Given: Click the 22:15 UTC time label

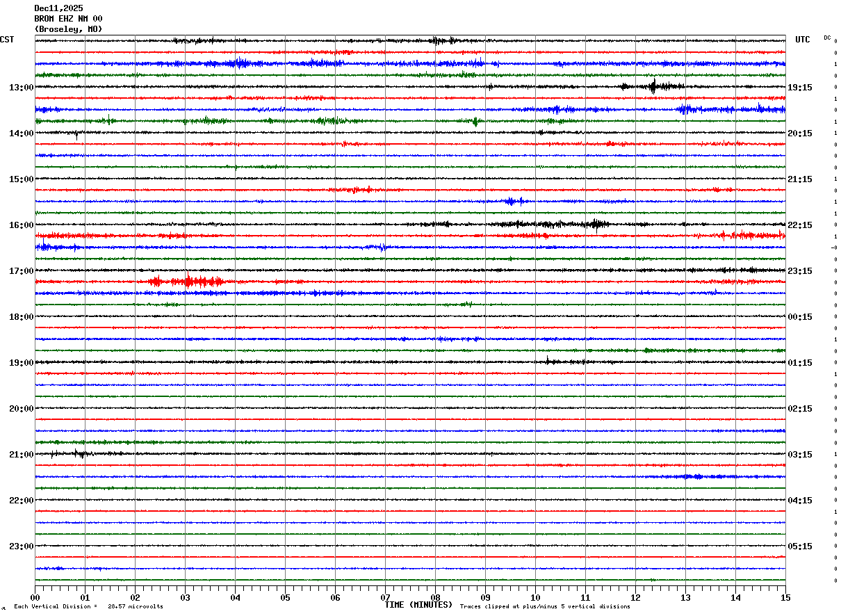Looking at the screenshot, I should tap(799, 225).
